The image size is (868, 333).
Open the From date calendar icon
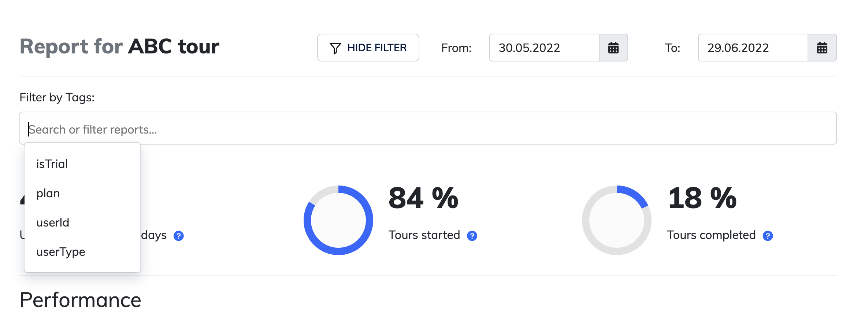tap(613, 48)
